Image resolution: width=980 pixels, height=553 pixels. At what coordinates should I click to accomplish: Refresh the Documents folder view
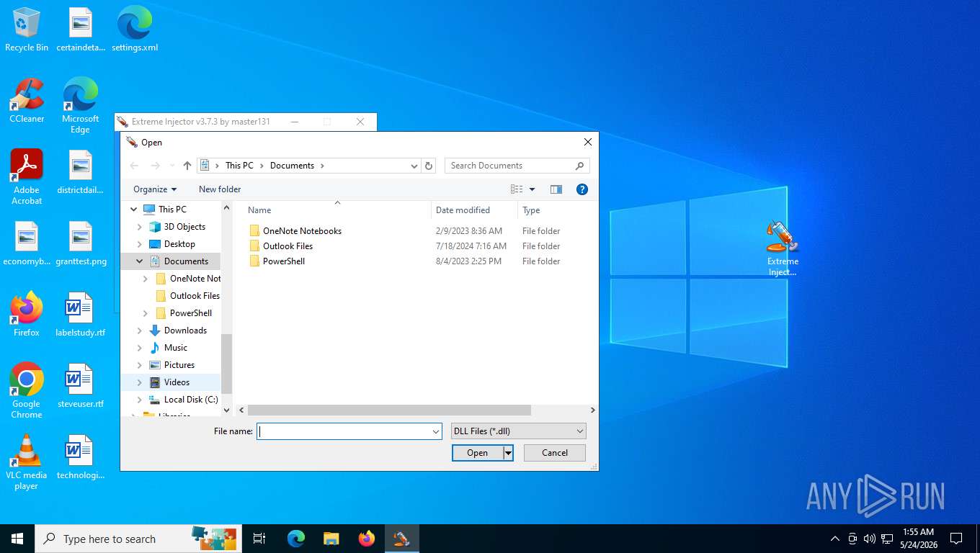pyautogui.click(x=429, y=166)
